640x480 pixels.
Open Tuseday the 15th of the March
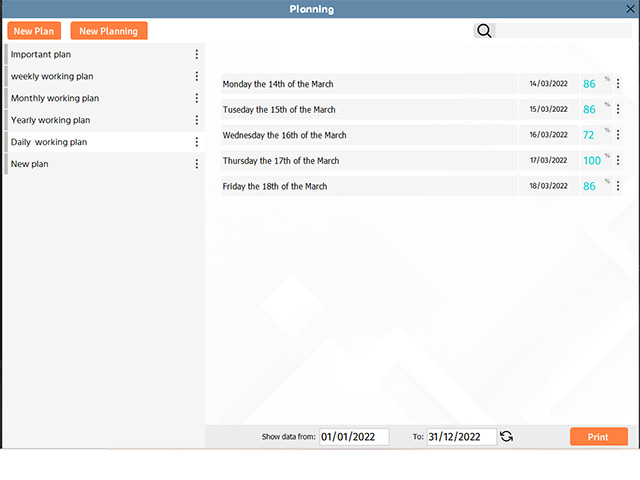point(369,109)
